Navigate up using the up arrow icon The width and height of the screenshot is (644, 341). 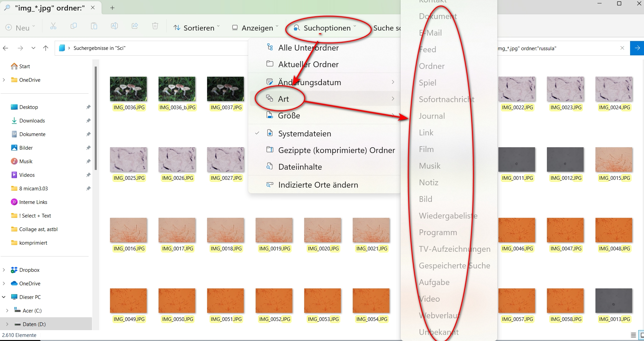coord(46,48)
